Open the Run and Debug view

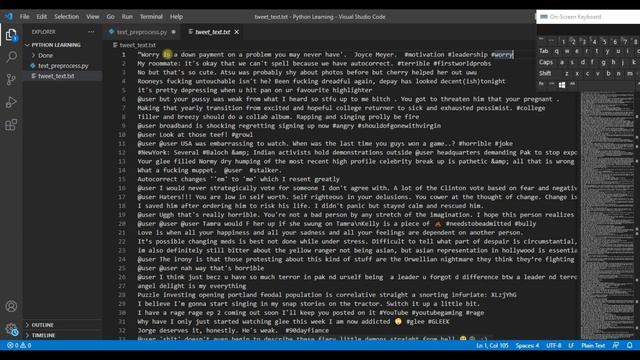point(11,102)
